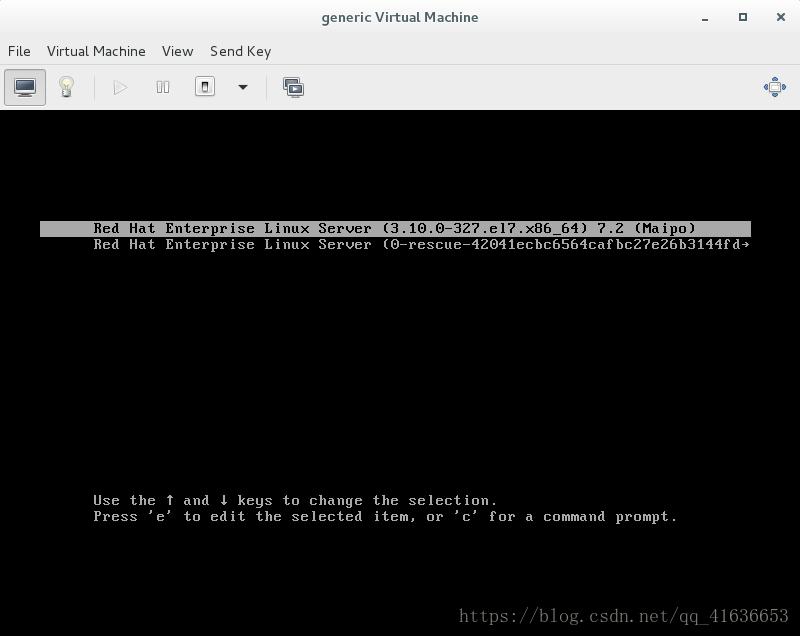Screen dimensions: 800x636
Task: Select the highlighted 7.2 (Maipo) boot entry
Action: coord(394,228)
